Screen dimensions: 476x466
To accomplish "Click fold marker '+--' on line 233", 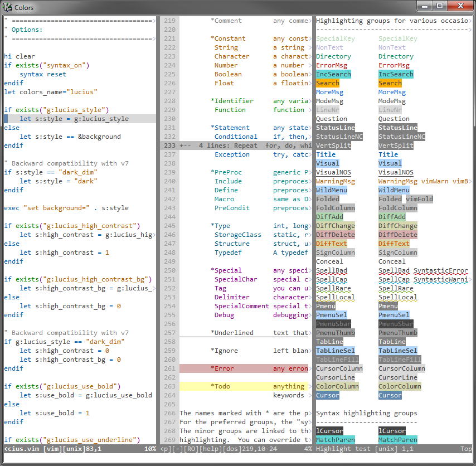I will coord(185,145).
